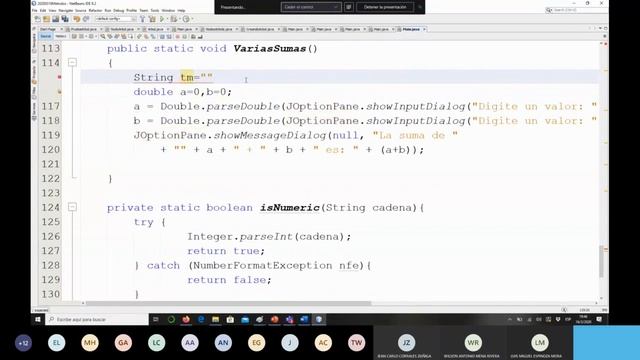Click the horizontal editor scrollbar
This screenshot has height=360, width=640.
(229, 303)
